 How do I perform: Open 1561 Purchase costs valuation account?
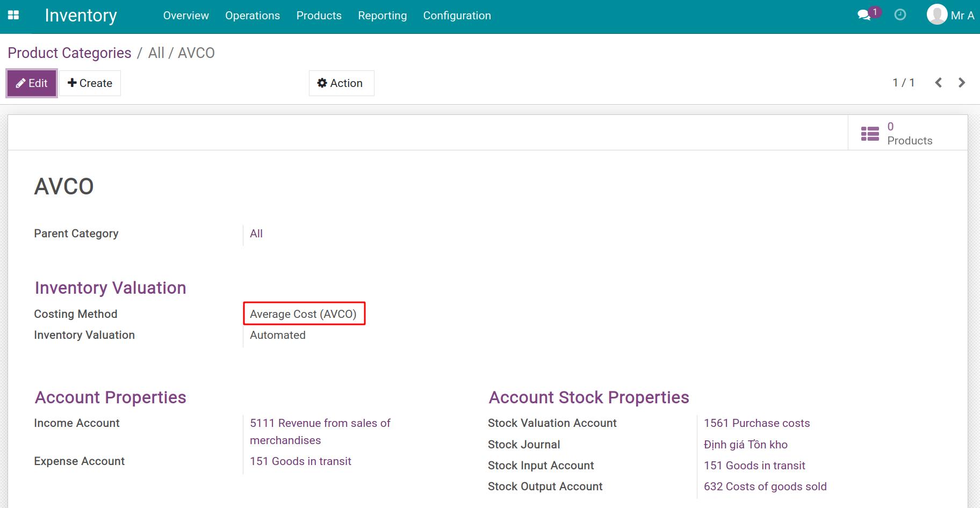(x=756, y=423)
